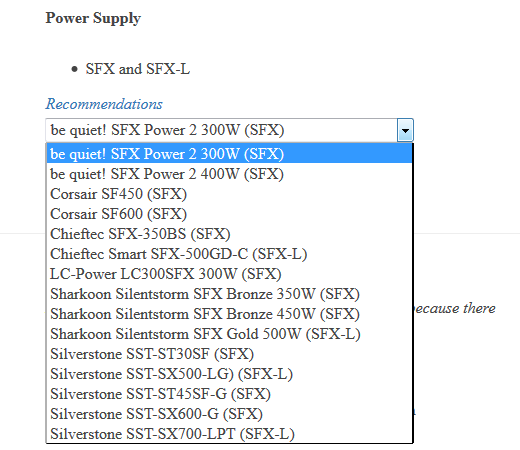Image resolution: width=520 pixels, height=450 pixels.
Task: Pick Chieftec SFX-350BS (SFX) from list
Action: pyautogui.click(x=229, y=234)
